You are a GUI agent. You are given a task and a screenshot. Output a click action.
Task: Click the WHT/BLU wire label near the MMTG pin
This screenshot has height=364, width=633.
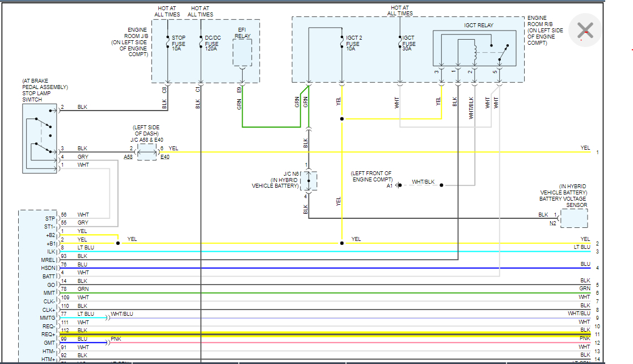point(121,314)
